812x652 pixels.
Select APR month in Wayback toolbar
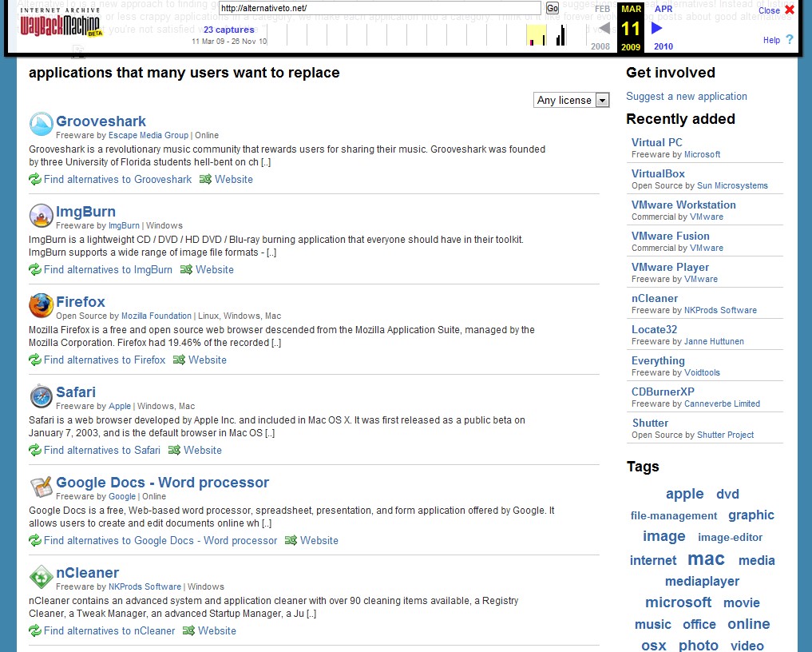coord(663,9)
